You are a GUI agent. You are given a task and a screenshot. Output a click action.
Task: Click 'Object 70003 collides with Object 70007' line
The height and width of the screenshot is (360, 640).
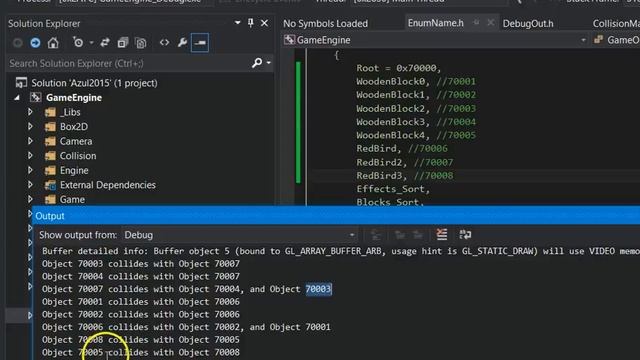click(x=141, y=264)
